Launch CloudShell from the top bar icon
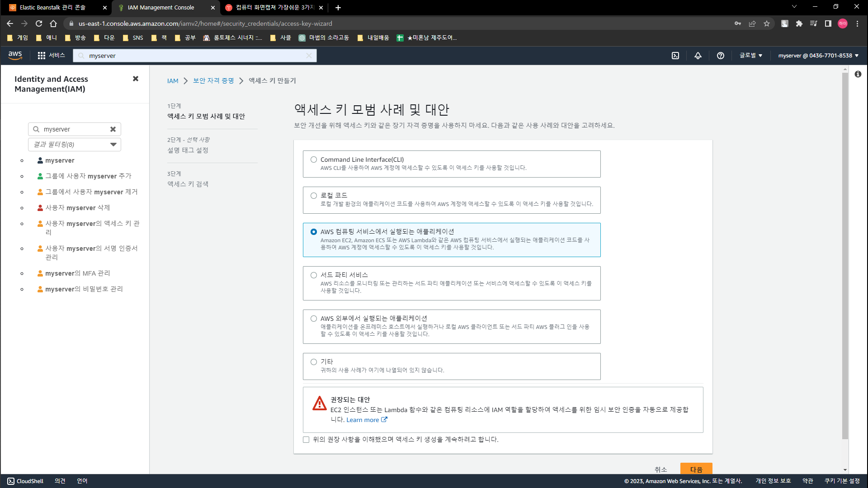Image resolution: width=868 pixels, height=488 pixels. click(x=675, y=56)
